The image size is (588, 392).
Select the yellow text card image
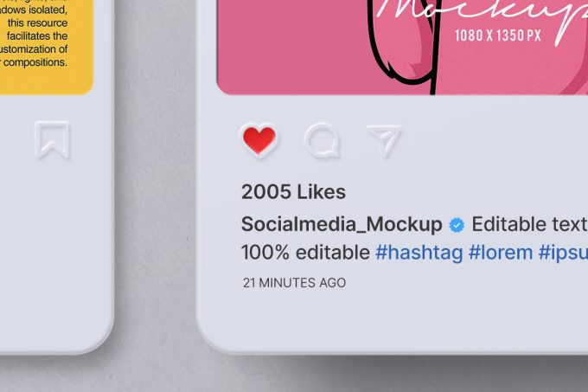(x=46, y=47)
